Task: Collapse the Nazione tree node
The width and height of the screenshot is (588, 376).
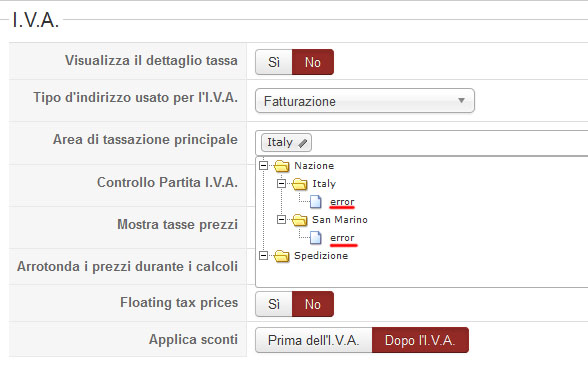Action: pyautogui.click(x=264, y=165)
